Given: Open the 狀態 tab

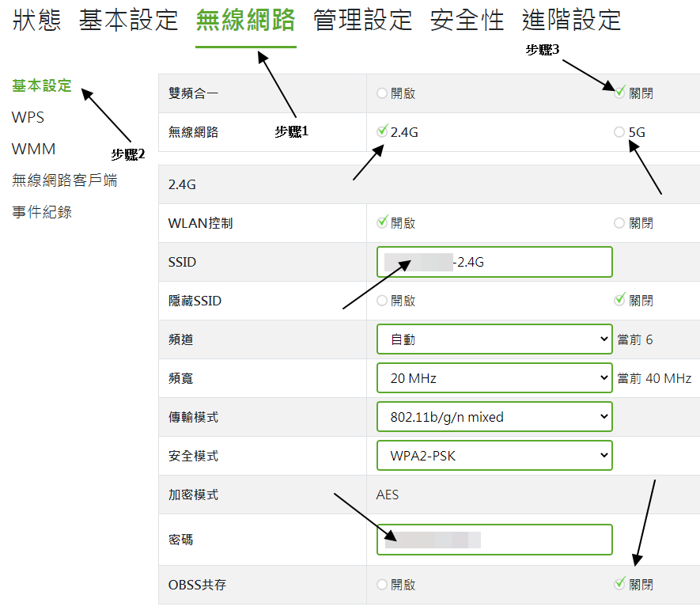Looking at the screenshot, I should pos(36,21).
